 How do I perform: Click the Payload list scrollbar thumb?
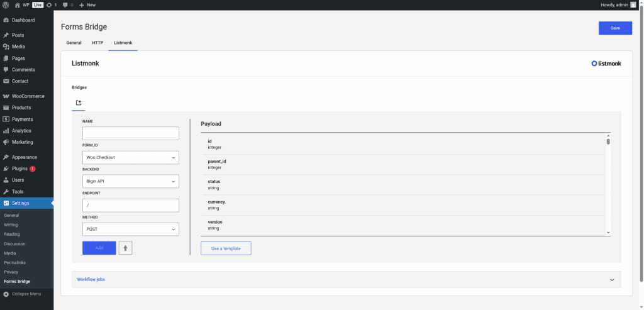pyautogui.click(x=608, y=141)
